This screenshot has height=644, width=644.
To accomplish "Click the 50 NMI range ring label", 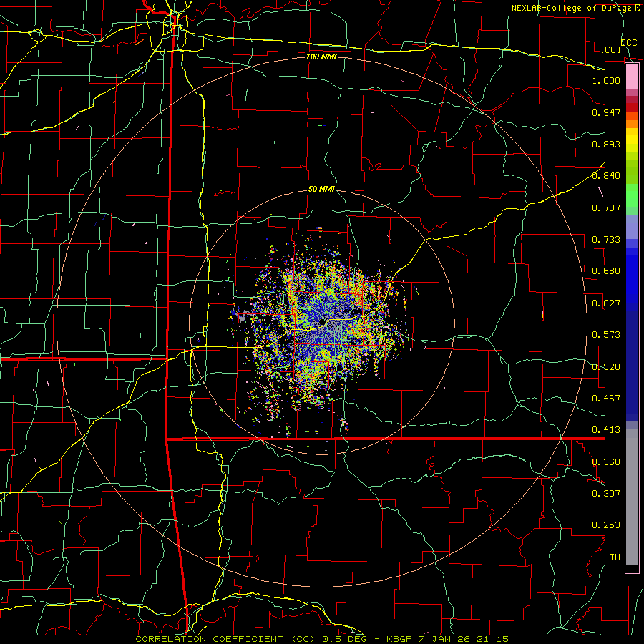I will click(x=321, y=190).
